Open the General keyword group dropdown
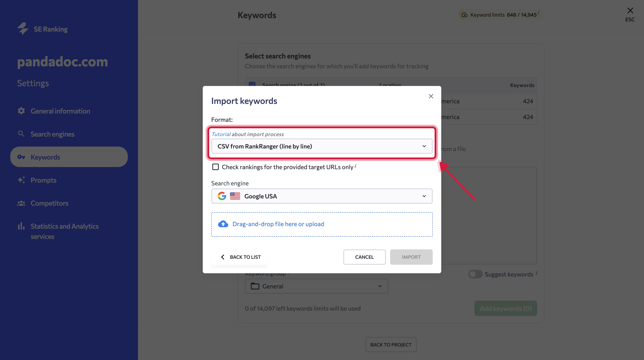 316,286
